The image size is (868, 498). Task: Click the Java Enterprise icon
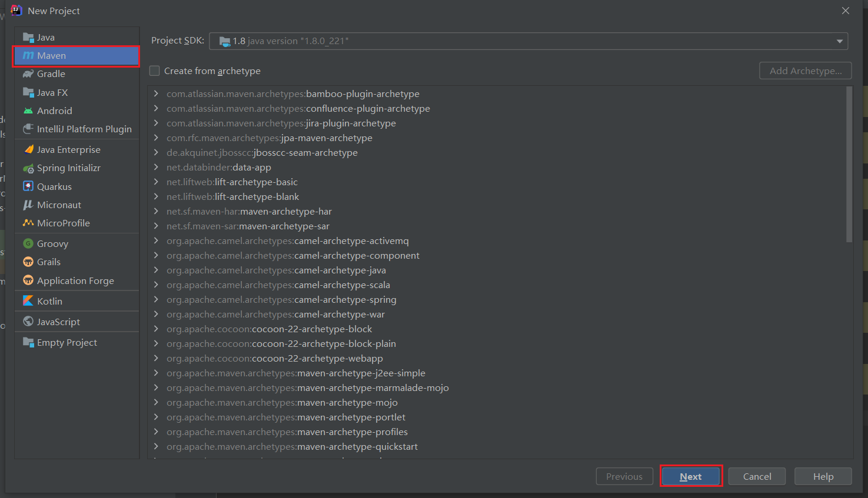click(28, 149)
